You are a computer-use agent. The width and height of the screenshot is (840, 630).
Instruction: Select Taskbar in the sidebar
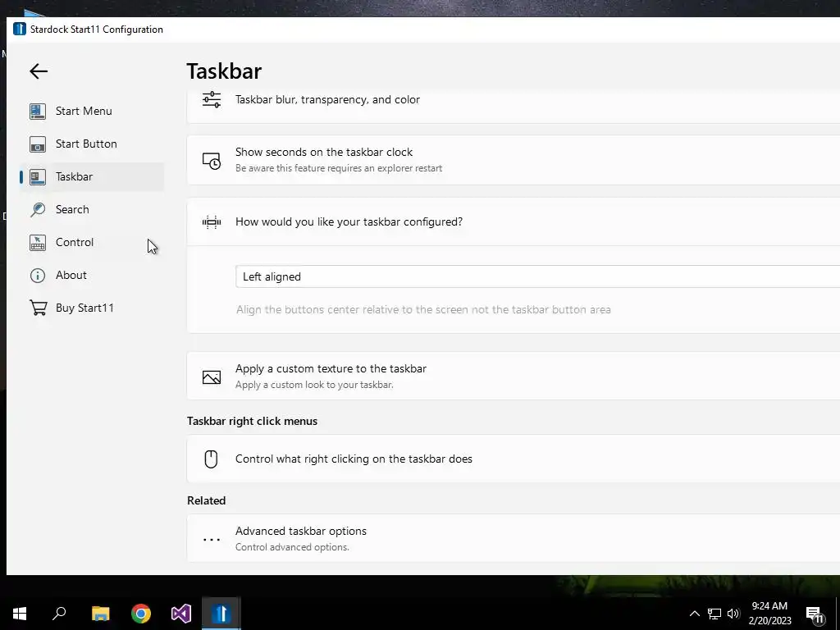tap(92, 177)
